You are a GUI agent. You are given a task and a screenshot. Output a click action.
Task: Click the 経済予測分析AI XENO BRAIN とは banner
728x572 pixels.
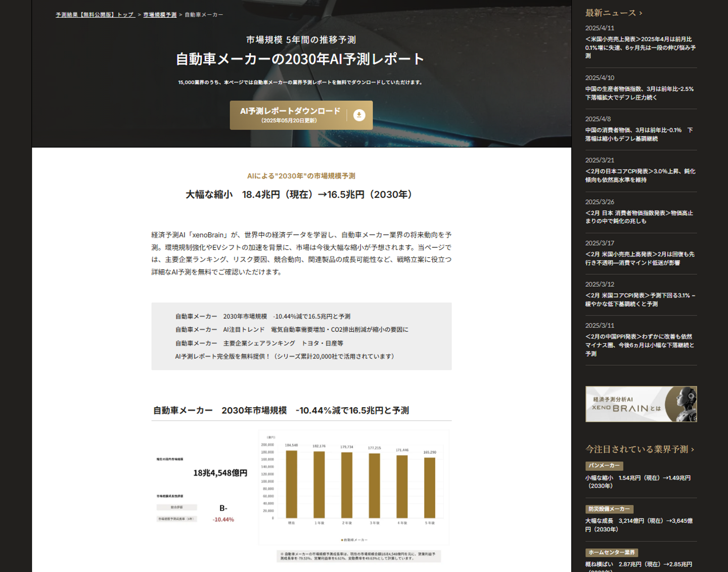coord(641,404)
